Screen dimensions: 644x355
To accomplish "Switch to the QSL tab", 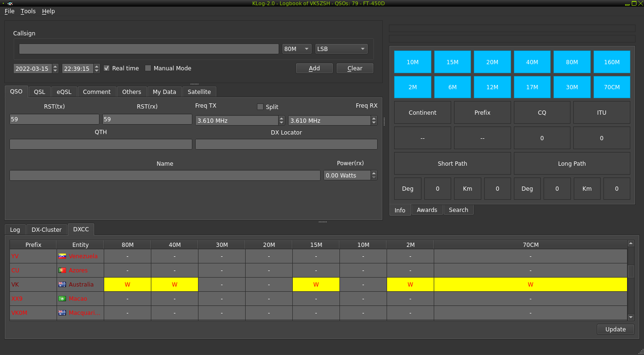I will pos(40,92).
